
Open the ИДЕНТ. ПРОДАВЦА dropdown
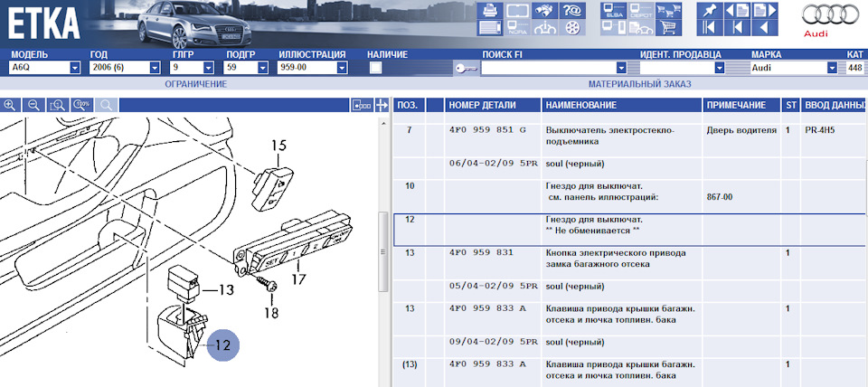click(x=720, y=68)
